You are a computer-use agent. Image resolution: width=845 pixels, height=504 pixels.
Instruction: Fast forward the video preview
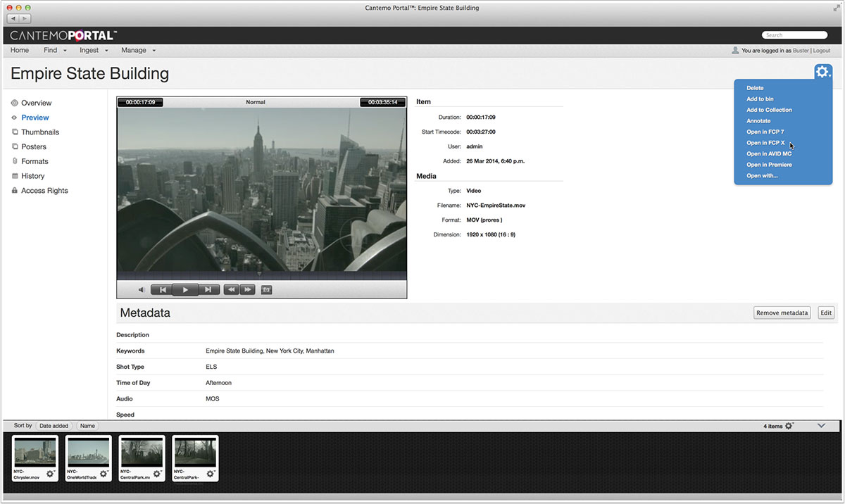(x=247, y=289)
